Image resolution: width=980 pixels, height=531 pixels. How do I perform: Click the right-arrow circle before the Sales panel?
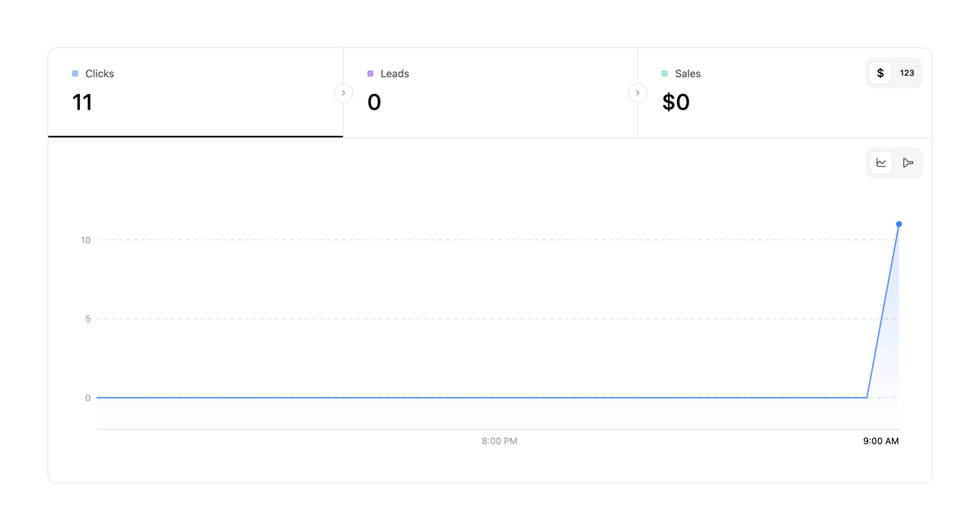637,92
